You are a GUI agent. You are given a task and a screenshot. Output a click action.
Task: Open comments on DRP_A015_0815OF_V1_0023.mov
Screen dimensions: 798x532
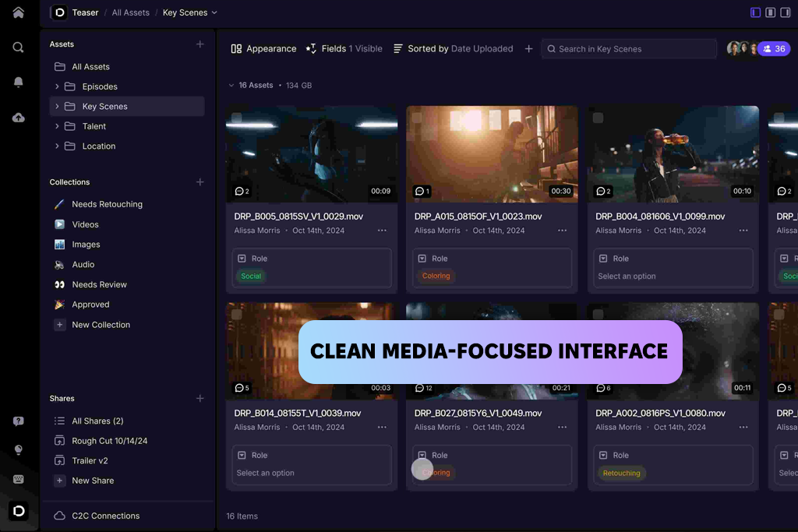click(422, 192)
